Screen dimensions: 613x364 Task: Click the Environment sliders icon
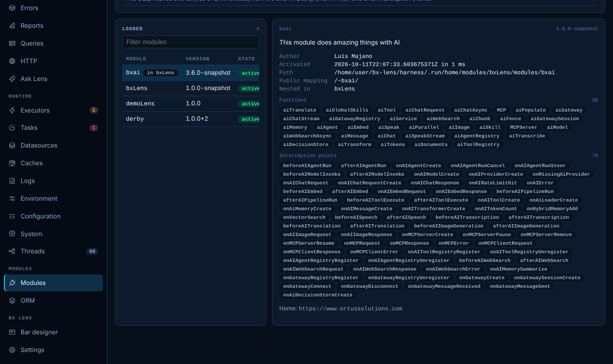[12, 198]
